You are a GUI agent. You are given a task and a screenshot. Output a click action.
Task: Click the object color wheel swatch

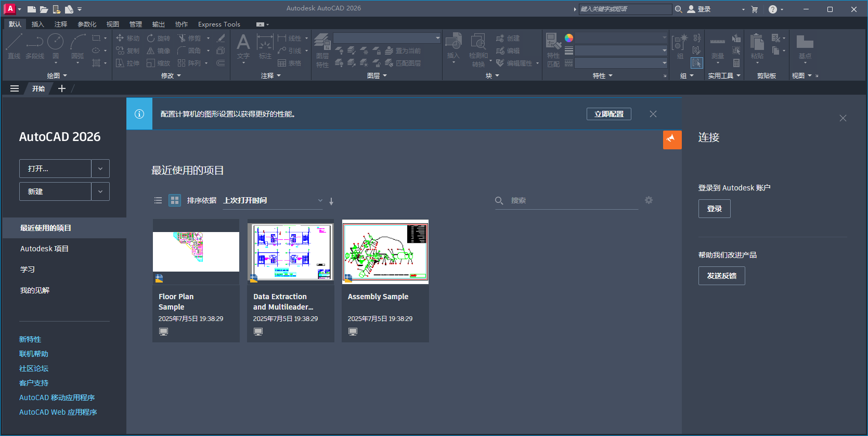pos(569,38)
